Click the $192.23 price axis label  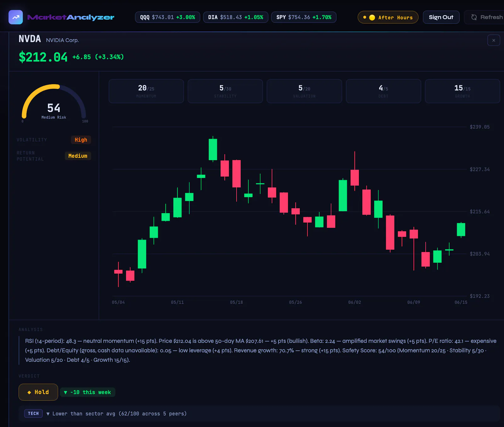[x=479, y=296]
